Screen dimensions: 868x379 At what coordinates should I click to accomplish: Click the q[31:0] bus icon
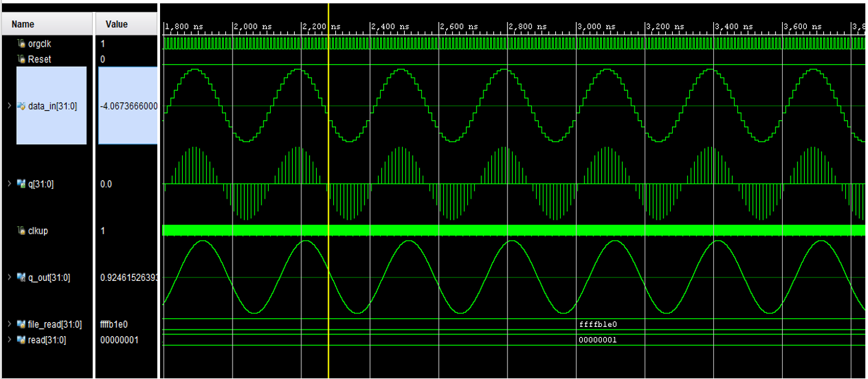point(21,184)
